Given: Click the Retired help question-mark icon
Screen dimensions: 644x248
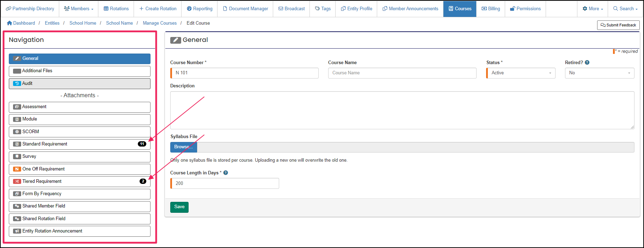Looking at the screenshot, I should 587,63.
